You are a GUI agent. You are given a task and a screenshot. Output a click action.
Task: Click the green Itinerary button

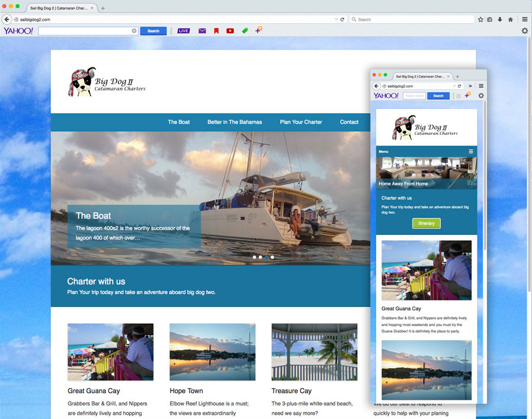pyautogui.click(x=427, y=223)
